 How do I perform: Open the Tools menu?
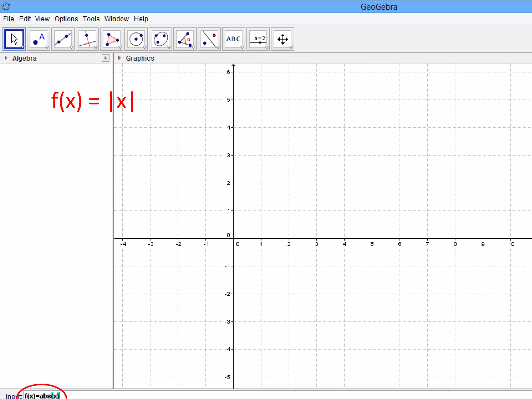(91, 19)
